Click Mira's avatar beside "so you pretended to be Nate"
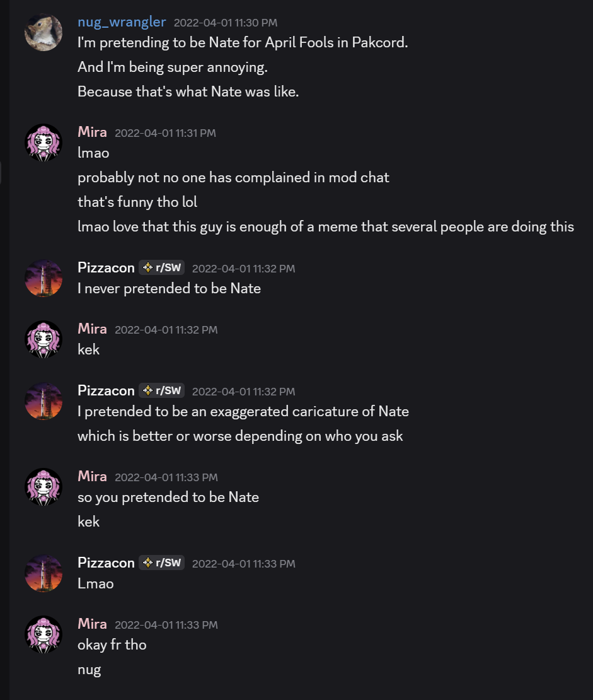 click(43, 487)
